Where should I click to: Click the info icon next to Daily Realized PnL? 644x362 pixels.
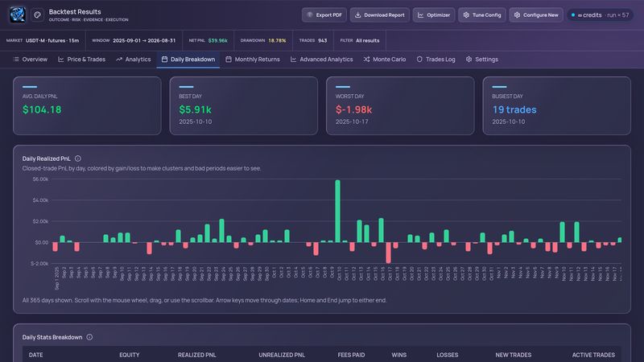[x=78, y=158]
